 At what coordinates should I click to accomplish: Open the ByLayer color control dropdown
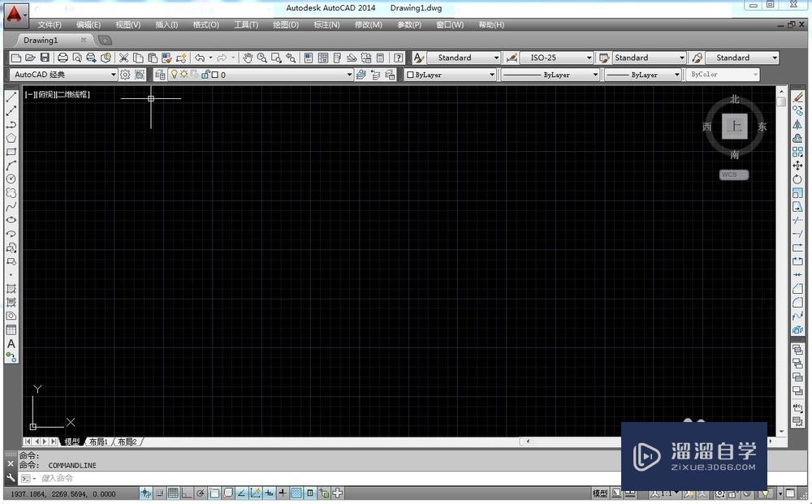[x=492, y=75]
